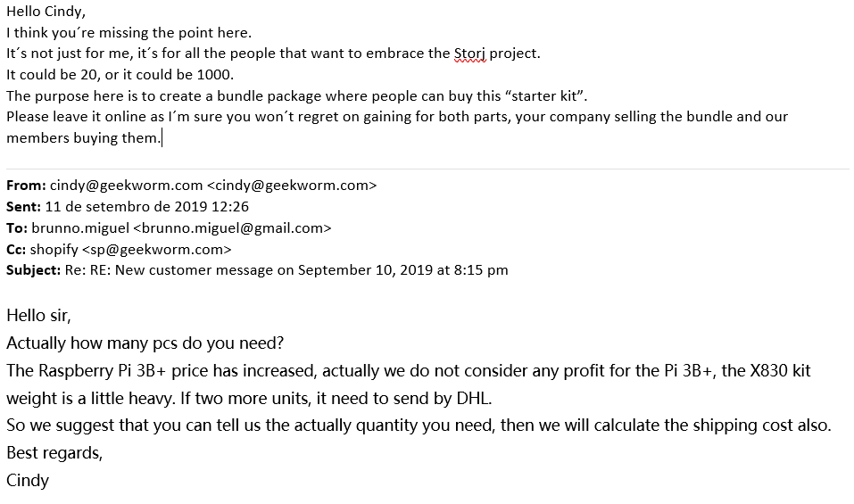Click the word 'DHL' in the reply
Screen dimensions: 854x504
[473, 398]
